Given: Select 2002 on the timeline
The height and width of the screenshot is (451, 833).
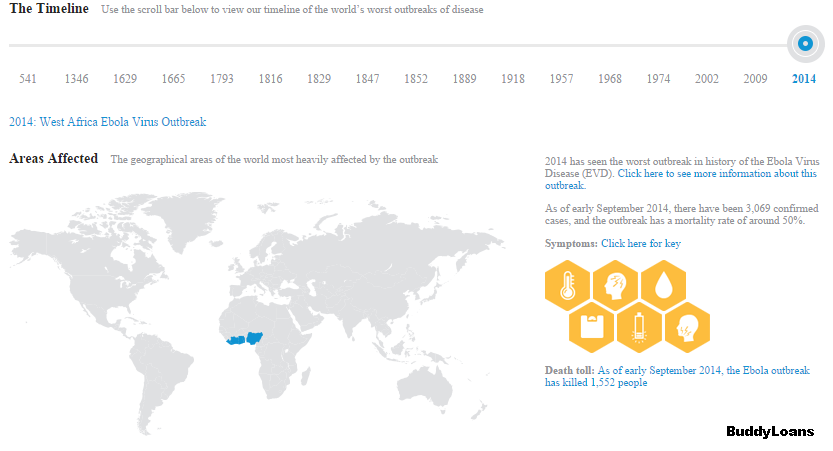Looking at the screenshot, I should tap(707, 79).
